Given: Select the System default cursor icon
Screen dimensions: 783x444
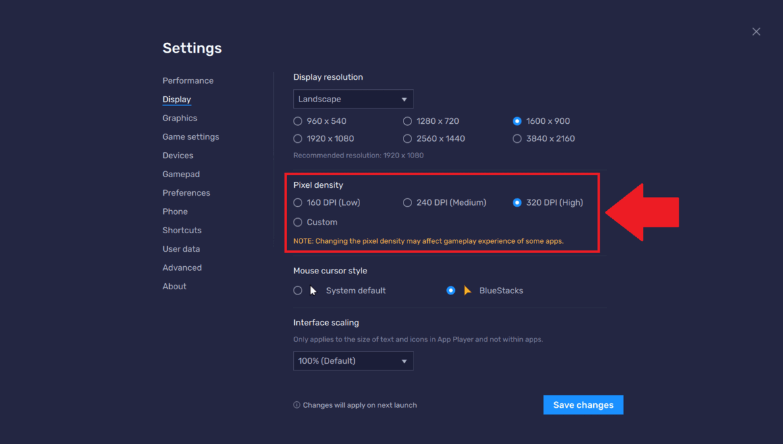Looking at the screenshot, I should pyautogui.click(x=313, y=290).
